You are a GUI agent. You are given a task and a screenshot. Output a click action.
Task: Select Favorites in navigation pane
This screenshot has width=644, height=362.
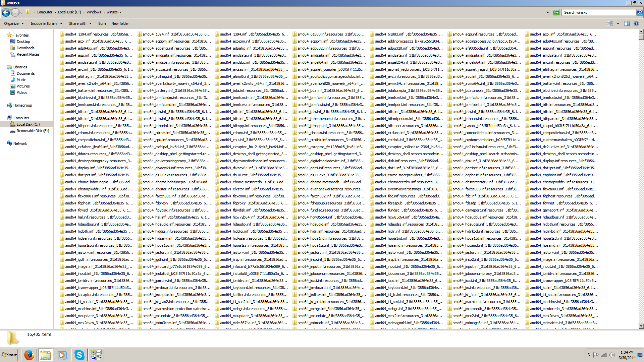(x=21, y=35)
